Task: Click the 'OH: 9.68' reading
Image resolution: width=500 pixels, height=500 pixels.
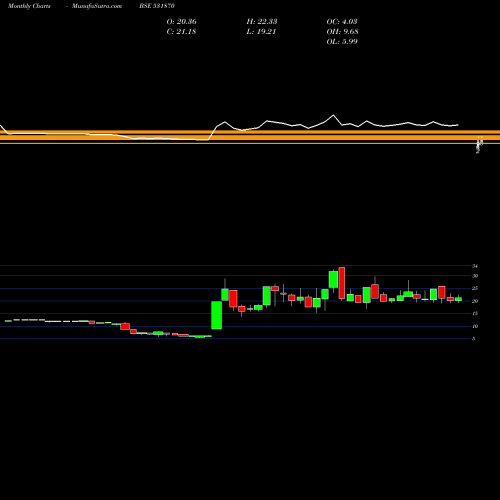Action: point(343,31)
